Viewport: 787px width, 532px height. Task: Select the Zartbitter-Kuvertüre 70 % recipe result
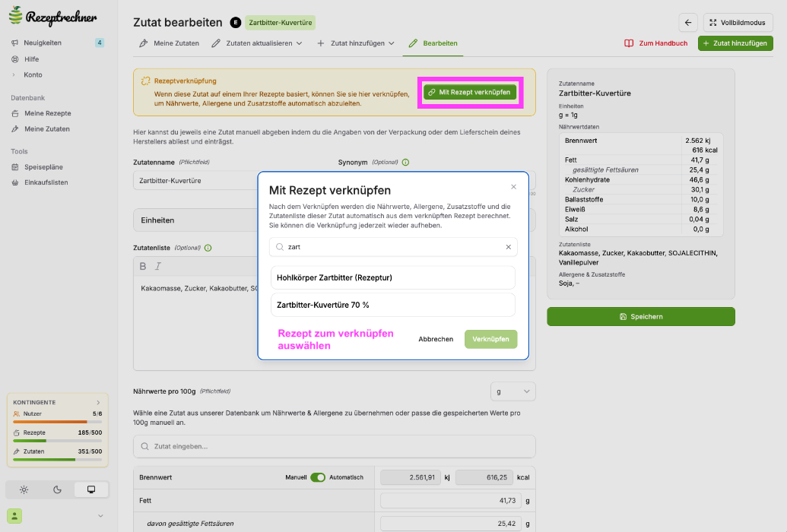click(393, 306)
